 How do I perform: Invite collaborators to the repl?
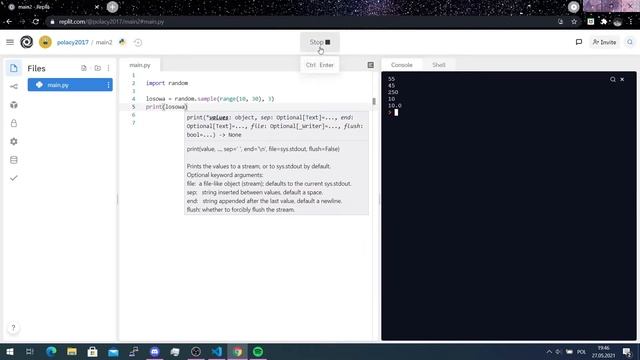(x=604, y=42)
